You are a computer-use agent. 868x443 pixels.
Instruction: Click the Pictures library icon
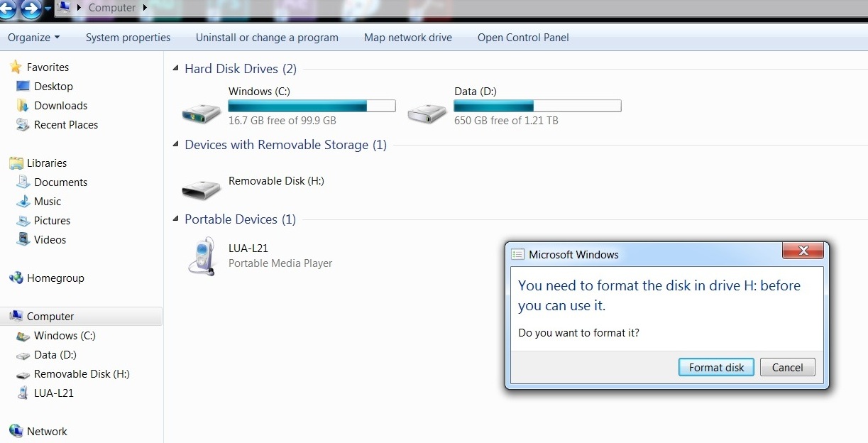pyautogui.click(x=23, y=221)
